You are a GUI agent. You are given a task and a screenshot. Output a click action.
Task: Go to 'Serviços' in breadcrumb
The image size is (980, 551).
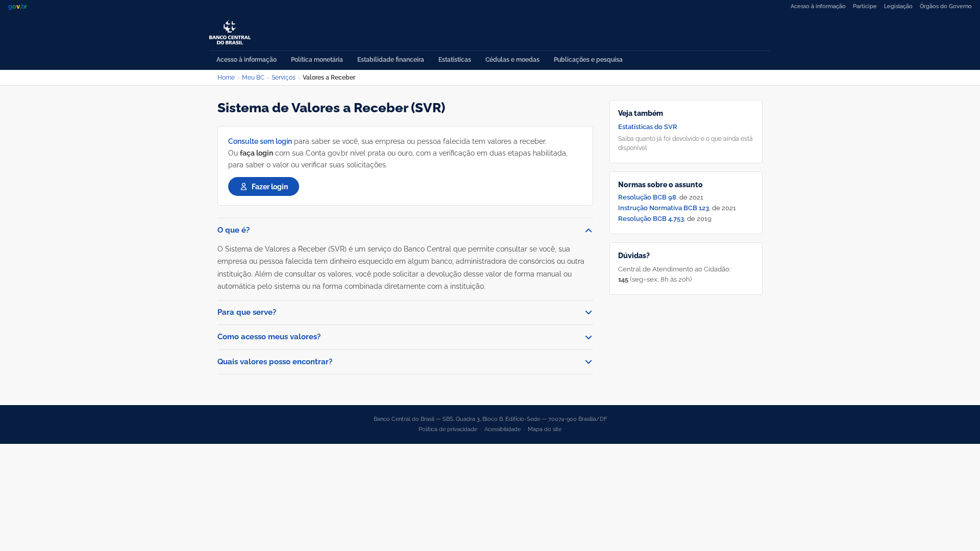(x=283, y=78)
